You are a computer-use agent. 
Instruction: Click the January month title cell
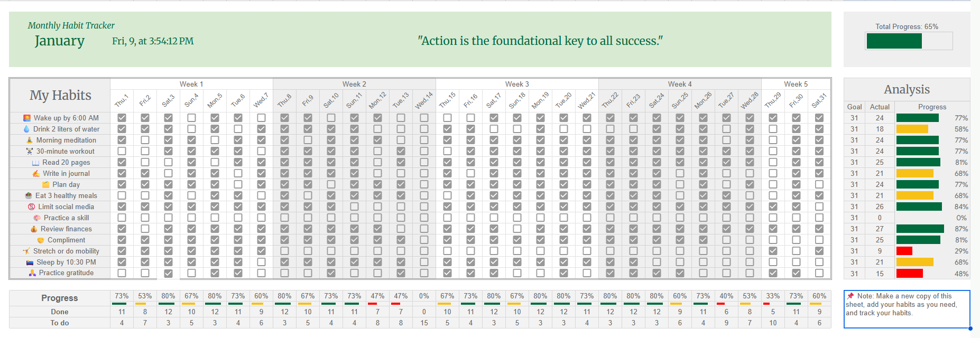[x=59, y=41]
